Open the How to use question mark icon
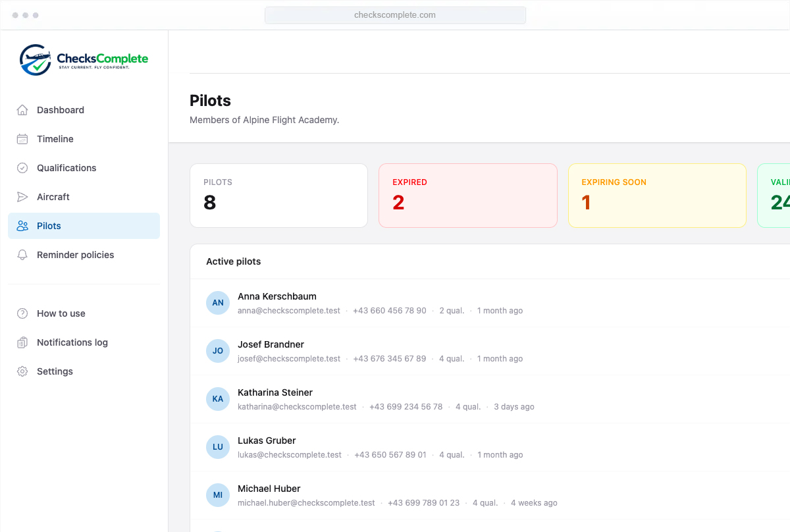Screen dimensions: 790x532 click(22, 313)
